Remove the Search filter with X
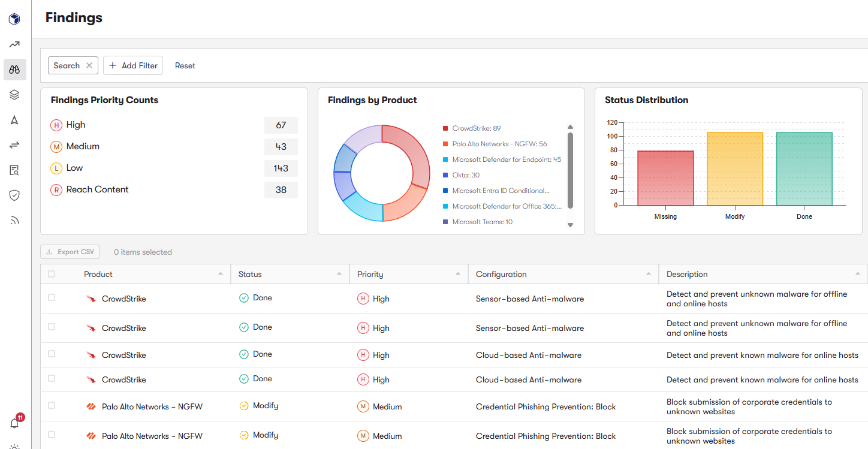Image resolution: width=868 pixels, height=449 pixels. [89, 65]
